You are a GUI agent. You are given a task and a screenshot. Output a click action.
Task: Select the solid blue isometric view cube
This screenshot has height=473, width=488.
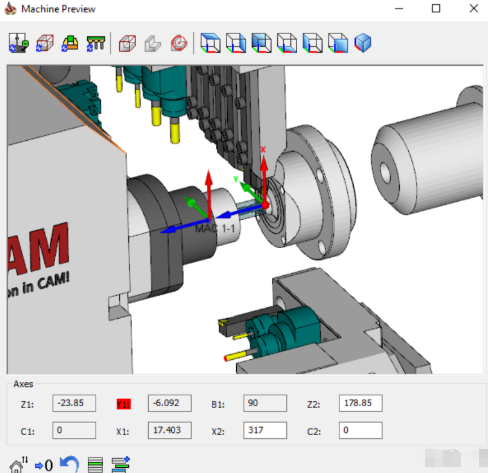pyautogui.click(x=363, y=43)
